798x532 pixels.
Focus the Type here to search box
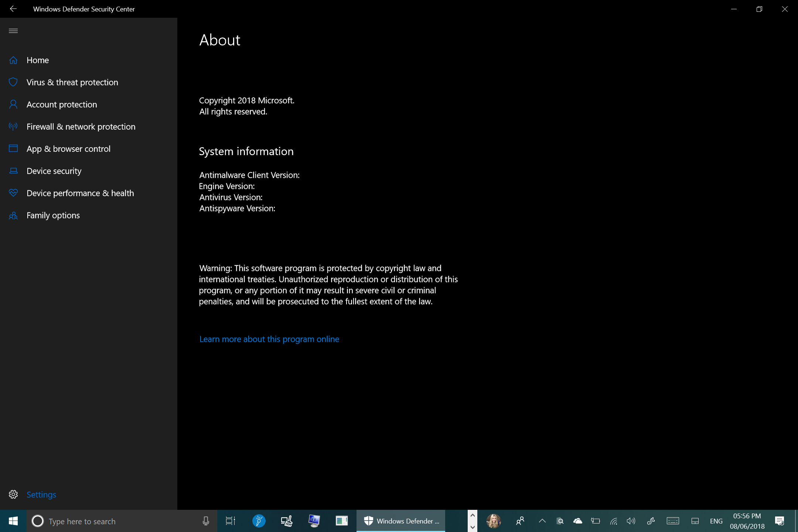[x=122, y=521]
